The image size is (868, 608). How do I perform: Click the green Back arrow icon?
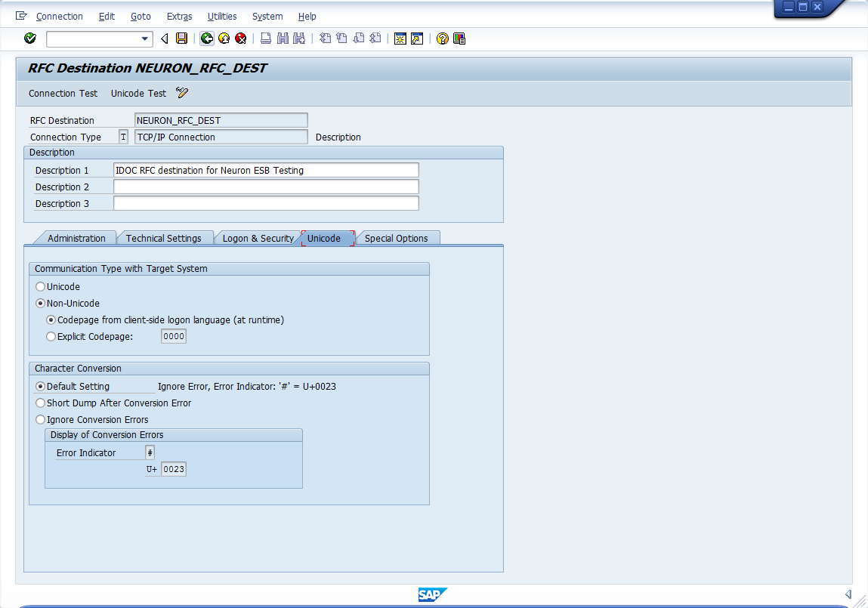coord(207,39)
